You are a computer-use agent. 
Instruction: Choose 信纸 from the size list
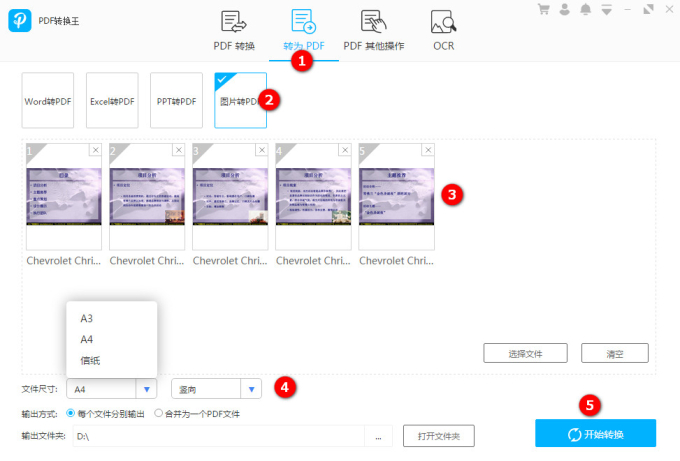(x=90, y=360)
